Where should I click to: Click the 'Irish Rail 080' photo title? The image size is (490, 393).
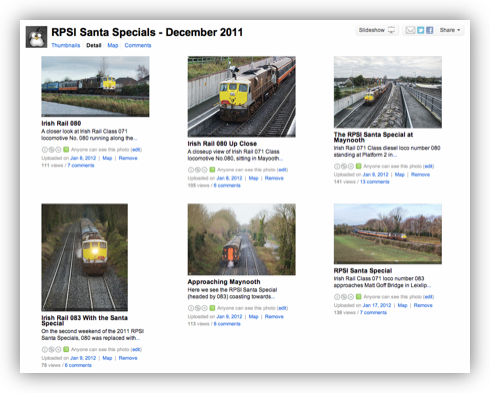pyautogui.click(x=61, y=123)
